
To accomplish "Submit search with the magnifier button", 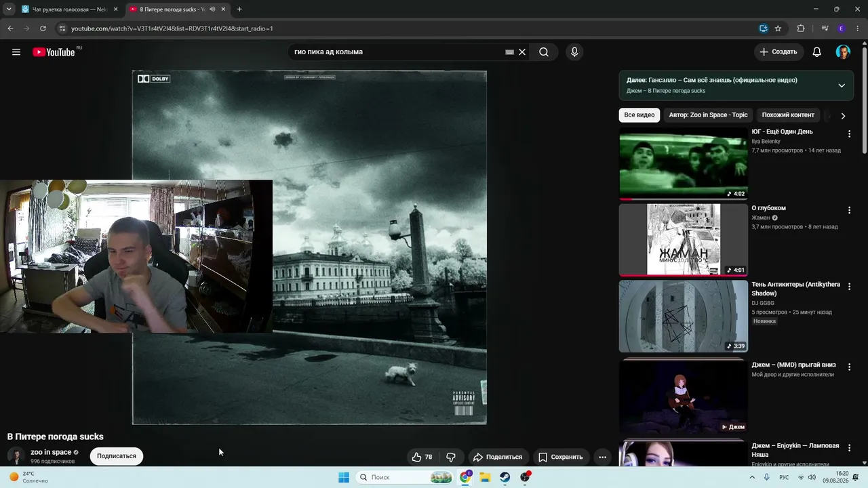I will 544,52.
